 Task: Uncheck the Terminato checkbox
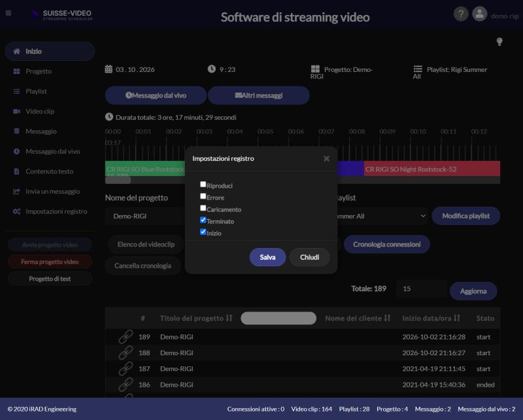203,220
